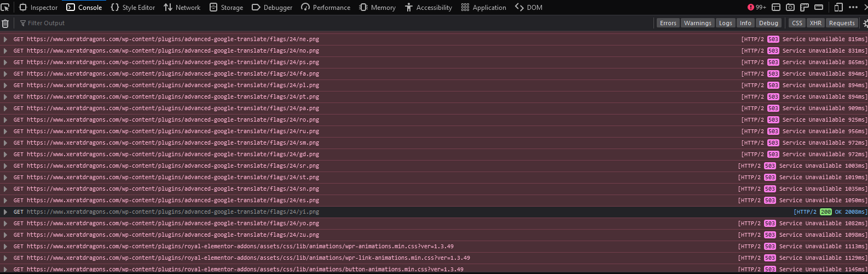Screen dimensions: 868x274
Task: Expand the yi.png 200 OK request
Action: [5, 212]
